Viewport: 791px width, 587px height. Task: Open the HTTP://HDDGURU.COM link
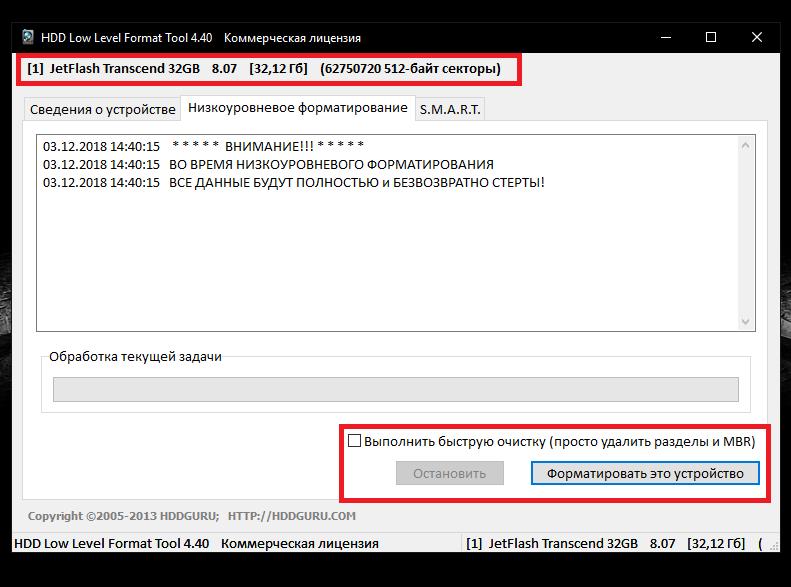pyautogui.click(x=292, y=516)
